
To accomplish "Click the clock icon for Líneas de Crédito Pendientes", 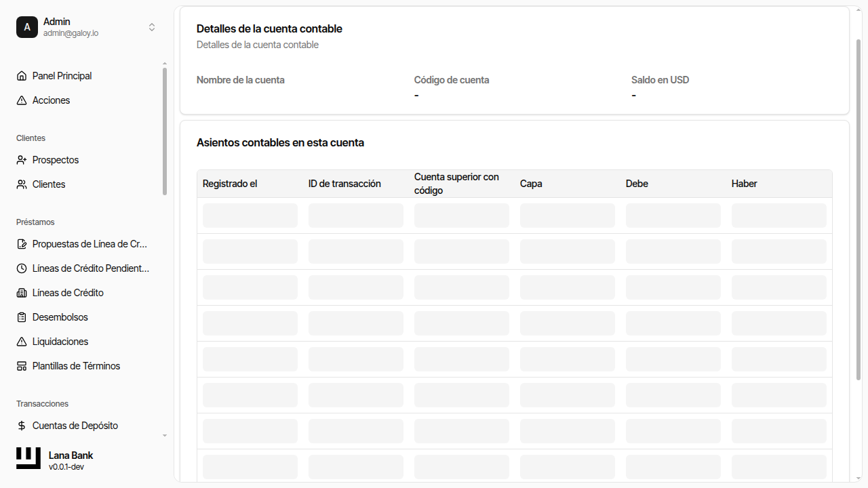I will [22, 268].
